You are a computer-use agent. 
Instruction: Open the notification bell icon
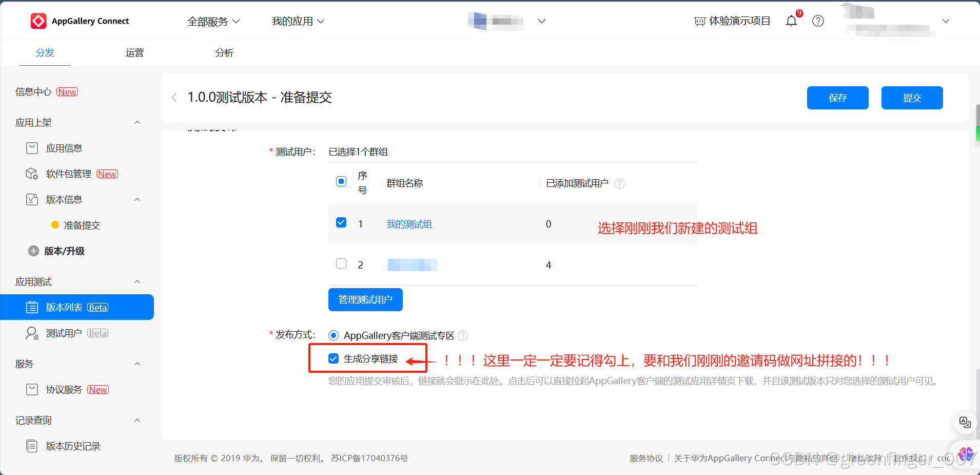tap(791, 21)
